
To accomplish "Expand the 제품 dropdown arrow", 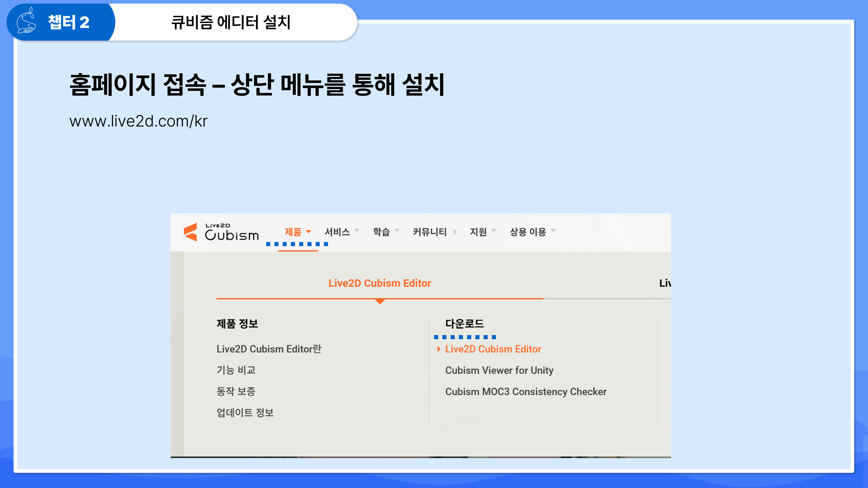I will pos(308,232).
